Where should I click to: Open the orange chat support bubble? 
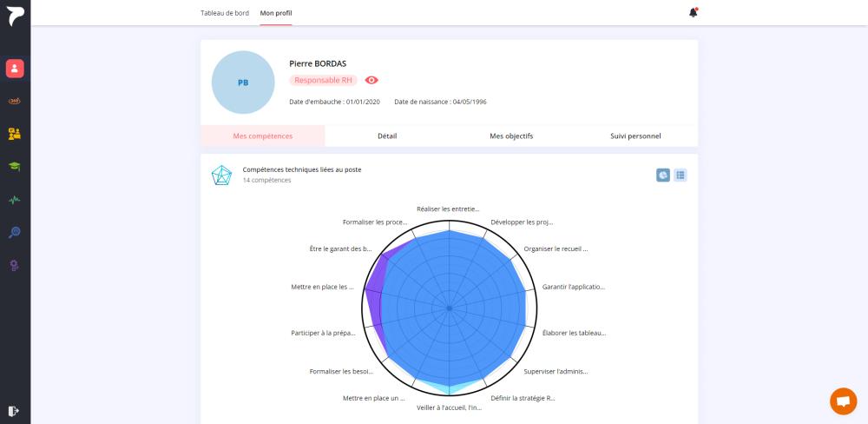(x=843, y=401)
